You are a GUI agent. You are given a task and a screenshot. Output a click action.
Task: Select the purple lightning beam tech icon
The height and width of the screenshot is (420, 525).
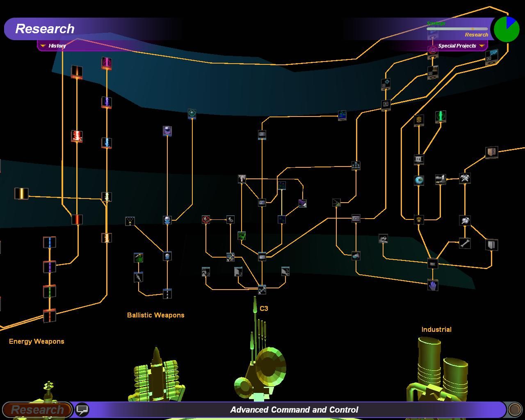pos(107,102)
